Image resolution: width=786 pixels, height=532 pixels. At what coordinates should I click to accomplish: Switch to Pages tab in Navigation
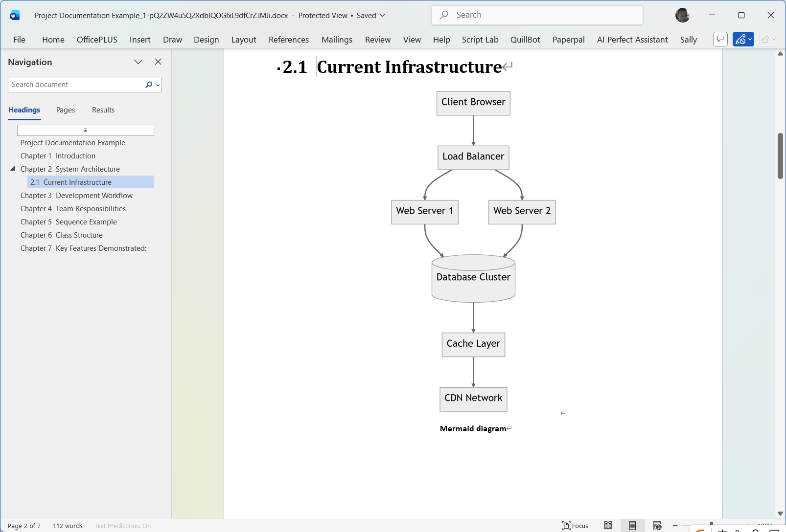(x=65, y=110)
